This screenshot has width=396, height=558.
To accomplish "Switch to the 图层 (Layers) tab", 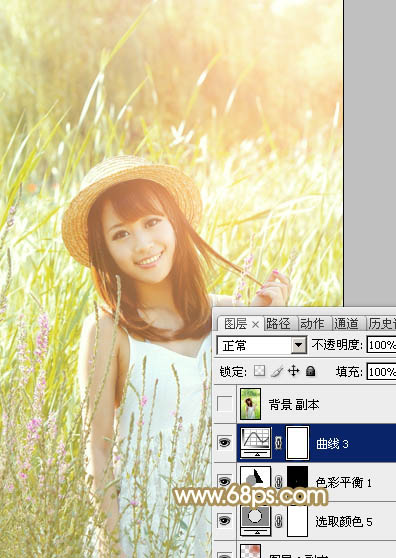I will tap(235, 323).
